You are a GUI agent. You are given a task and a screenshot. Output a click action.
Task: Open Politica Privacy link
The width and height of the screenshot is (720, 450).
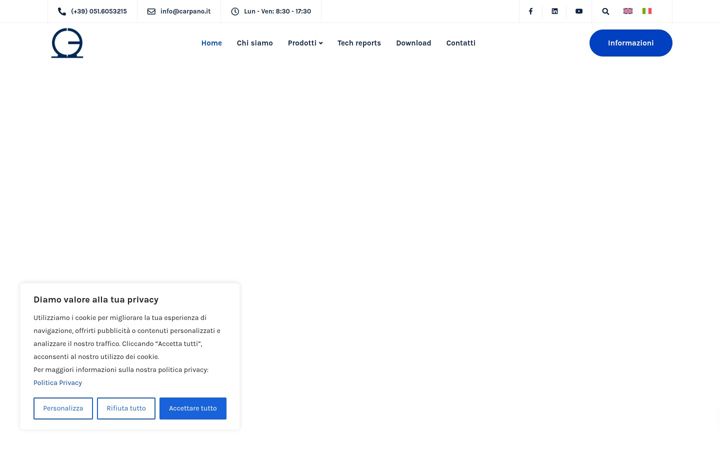(x=57, y=383)
